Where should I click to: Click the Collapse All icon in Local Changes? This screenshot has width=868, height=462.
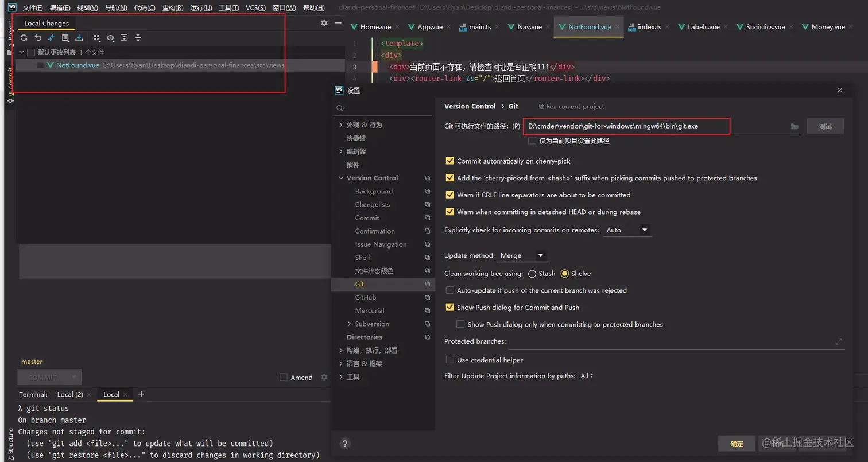[x=138, y=38]
